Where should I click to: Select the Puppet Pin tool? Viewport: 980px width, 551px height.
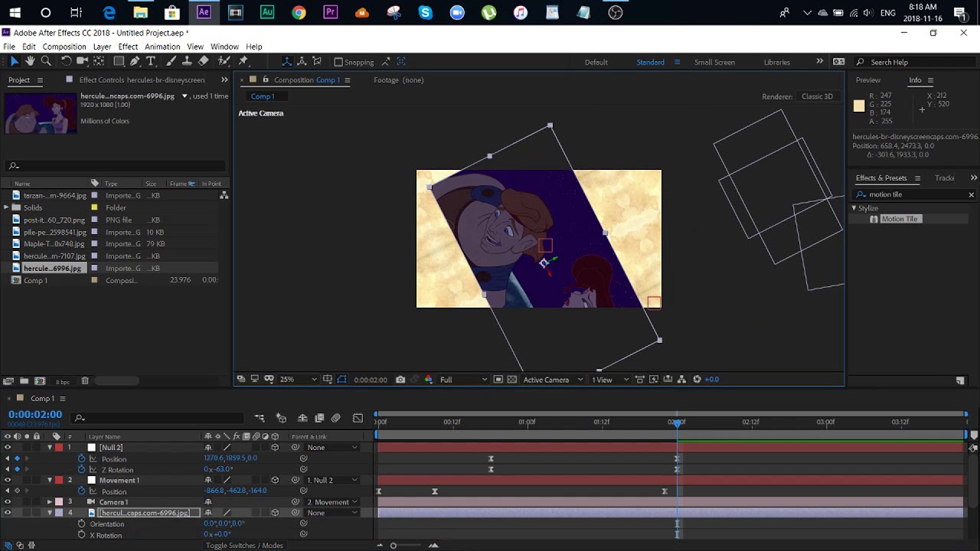point(243,61)
